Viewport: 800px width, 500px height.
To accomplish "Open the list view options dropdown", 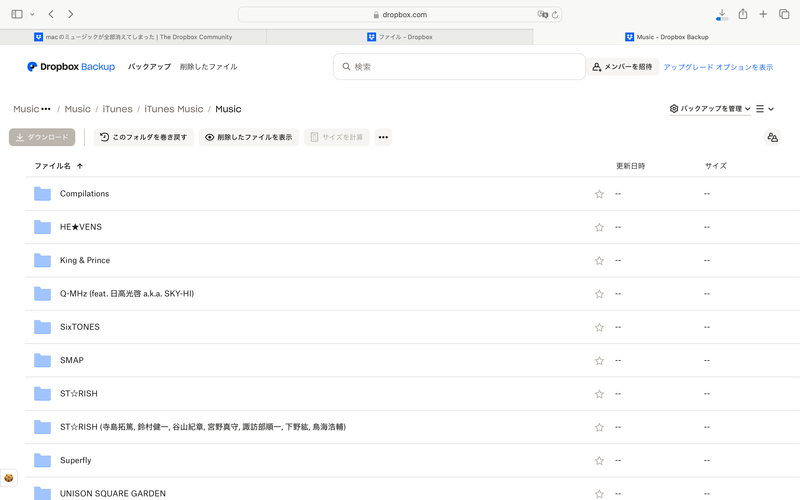I will (x=765, y=109).
